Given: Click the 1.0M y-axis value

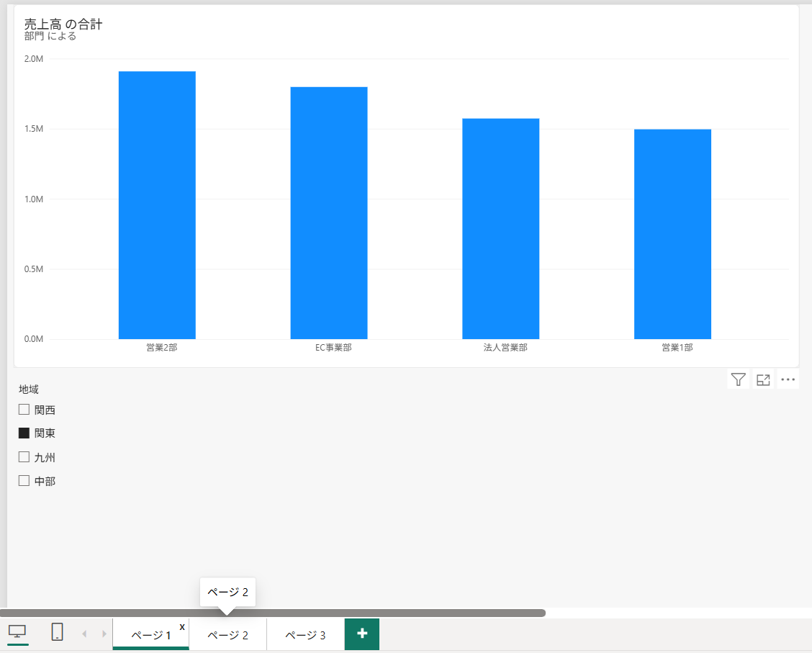Looking at the screenshot, I should 34,199.
